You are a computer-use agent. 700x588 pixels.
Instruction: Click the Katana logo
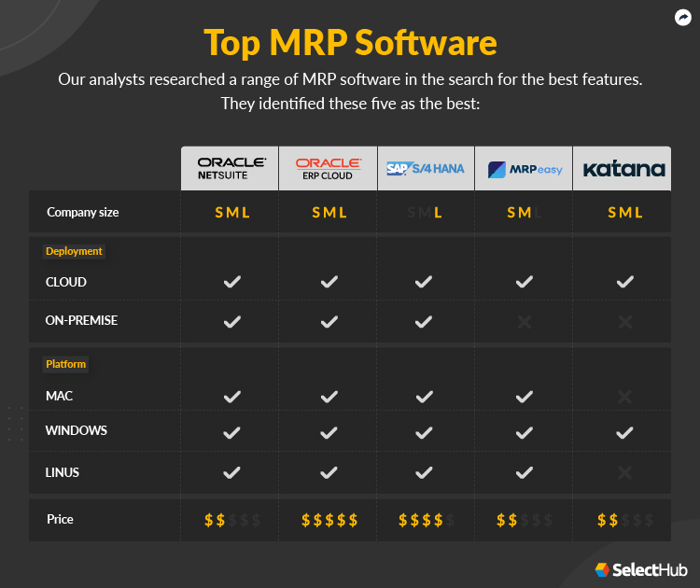623,169
